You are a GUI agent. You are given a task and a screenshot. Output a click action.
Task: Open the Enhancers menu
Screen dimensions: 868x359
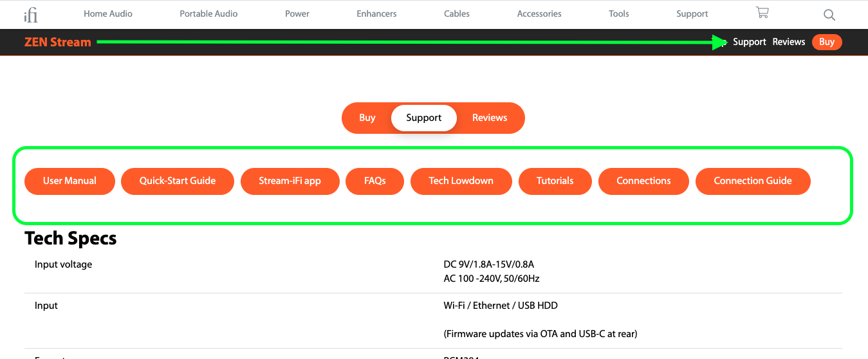[x=376, y=14]
